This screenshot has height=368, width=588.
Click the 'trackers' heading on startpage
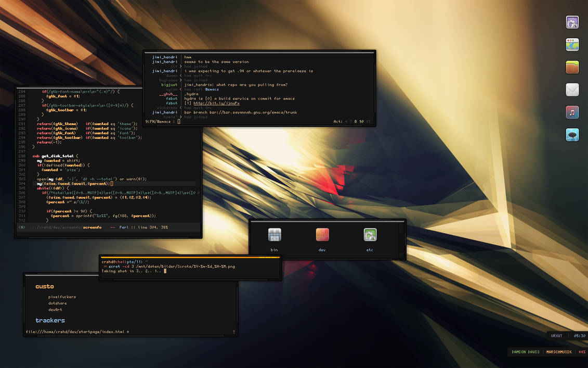pos(50,320)
